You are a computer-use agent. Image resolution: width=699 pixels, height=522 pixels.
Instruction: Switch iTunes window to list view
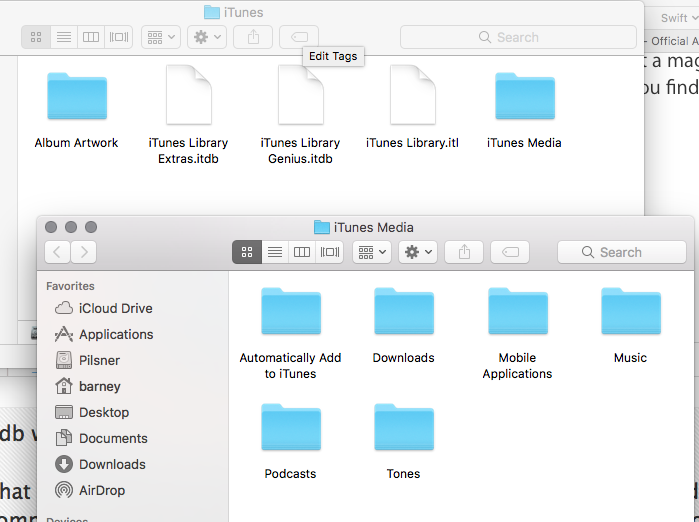64,37
